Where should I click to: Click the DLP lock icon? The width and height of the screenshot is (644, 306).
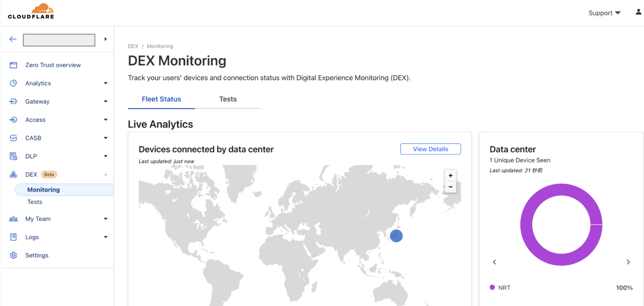coord(13,156)
